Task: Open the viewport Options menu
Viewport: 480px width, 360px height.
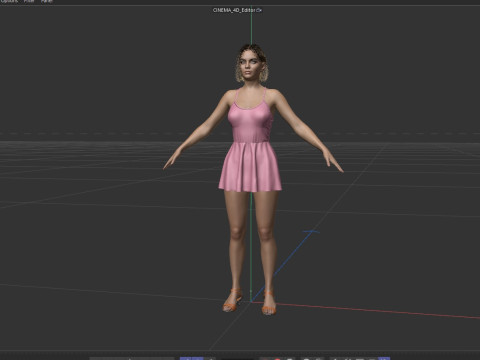Action: pyautogui.click(x=9, y=1)
